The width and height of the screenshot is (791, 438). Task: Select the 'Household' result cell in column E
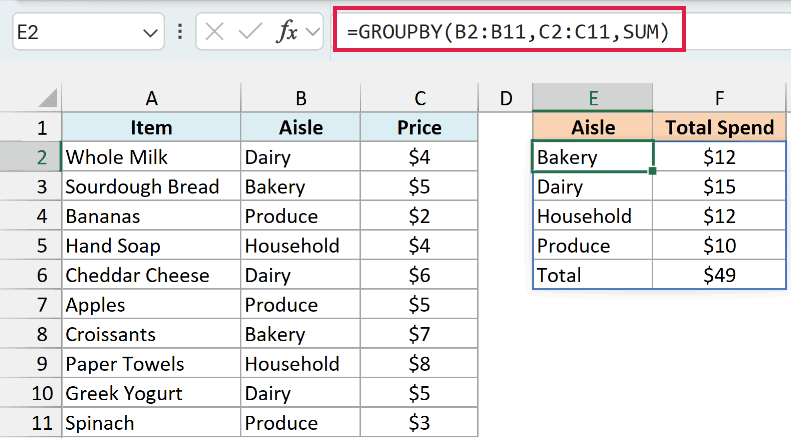tap(593, 216)
